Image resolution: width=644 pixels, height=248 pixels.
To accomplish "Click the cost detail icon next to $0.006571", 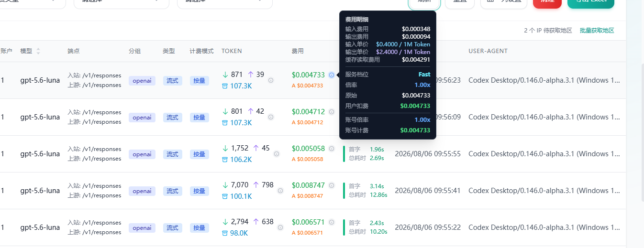I will (332, 222).
